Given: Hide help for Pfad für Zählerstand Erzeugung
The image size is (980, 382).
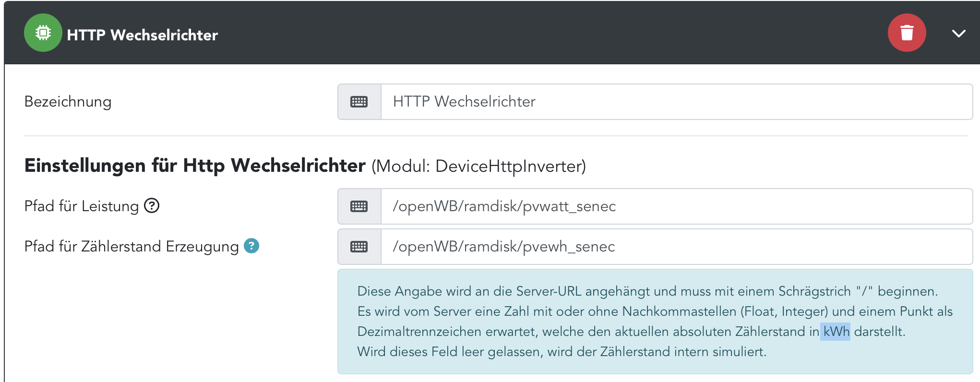Looking at the screenshot, I should click(x=251, y=246).
